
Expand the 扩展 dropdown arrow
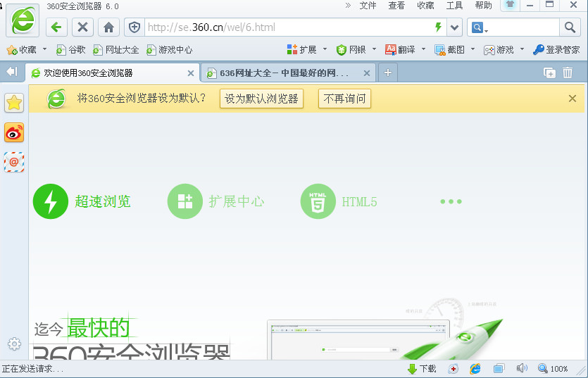click(325, 49)
